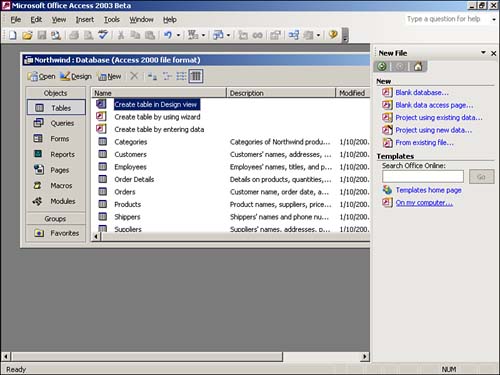Click the New Object icon
The width and height of the screenshot is (500, 375).
308,35
